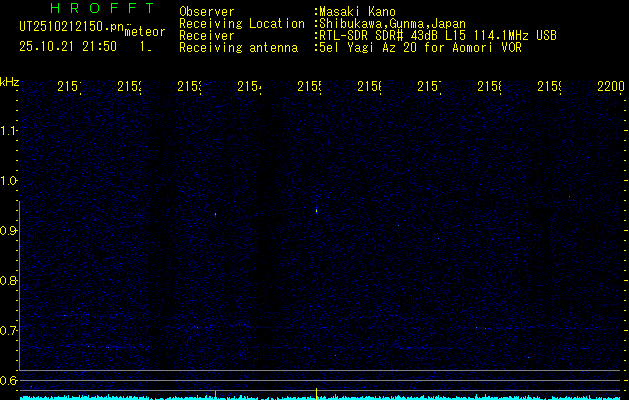Click the cyan intensity spike after 2153
Image resolution: width=629 pixels, height=400 pixels.
(215, 394)
